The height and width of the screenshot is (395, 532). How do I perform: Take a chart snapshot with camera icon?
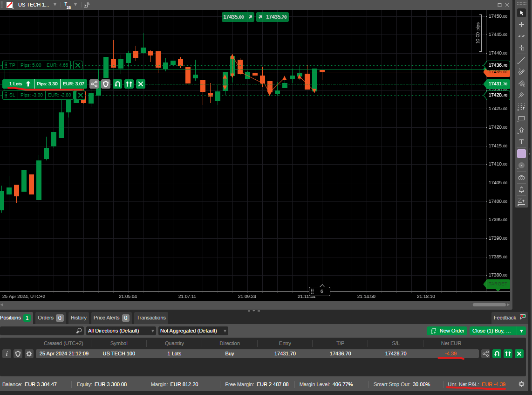pyautogui.click(x=521, y=178)
